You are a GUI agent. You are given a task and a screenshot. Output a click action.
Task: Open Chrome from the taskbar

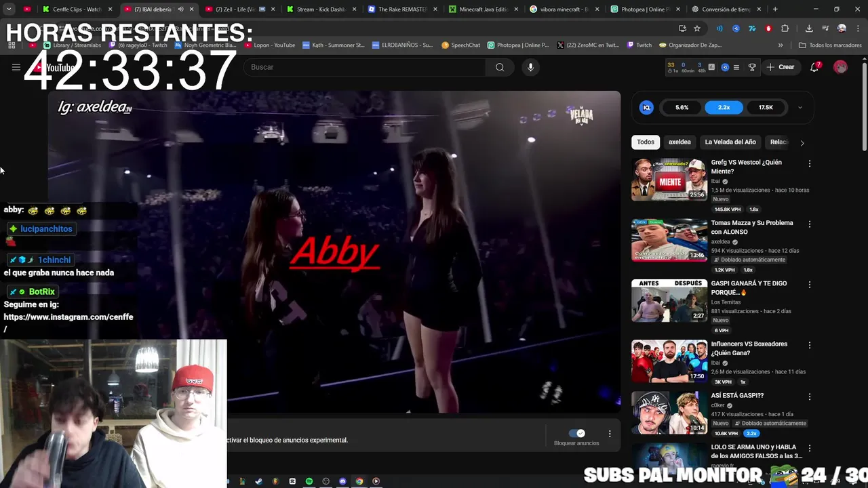click(x=359, y=481)
